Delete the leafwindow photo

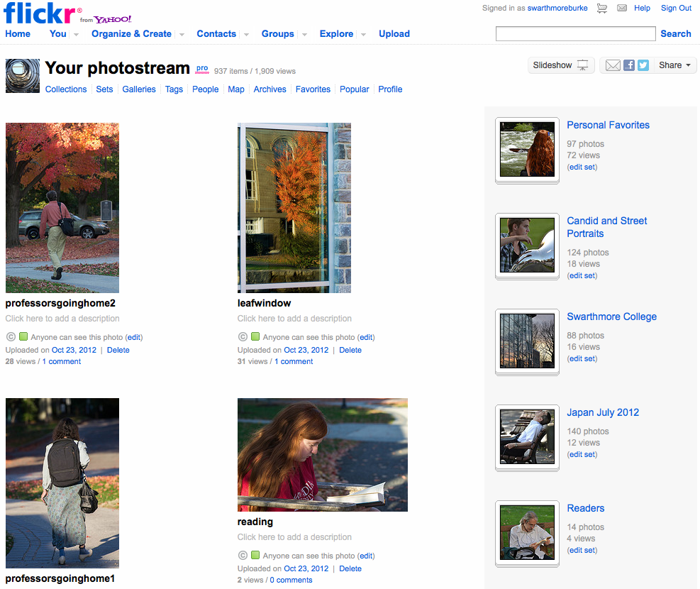[x=350, y=350]
